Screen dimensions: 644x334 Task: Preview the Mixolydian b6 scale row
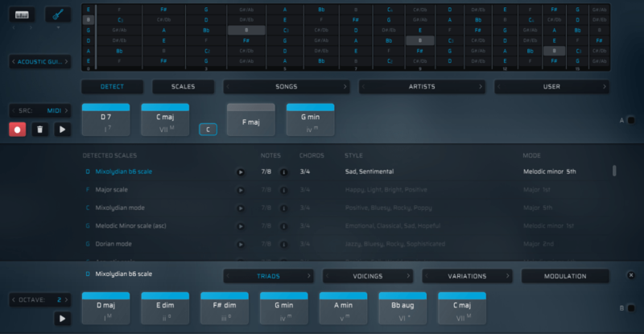point(240,171)
